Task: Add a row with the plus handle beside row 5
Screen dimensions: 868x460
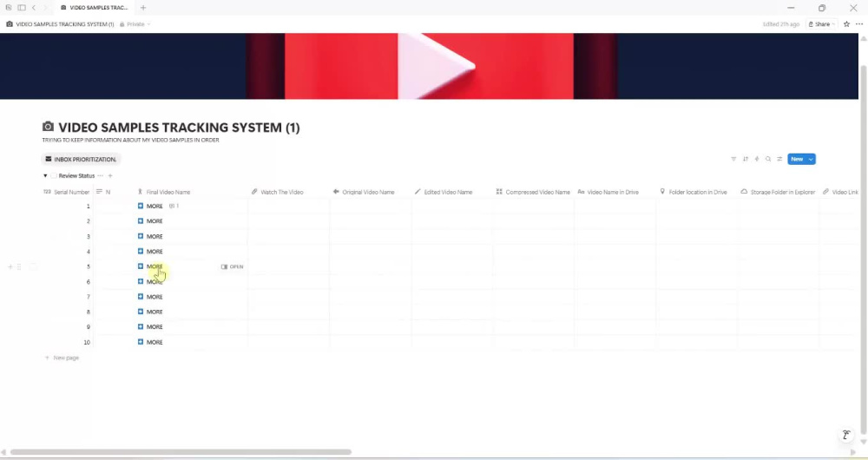Action: [10, 266]
